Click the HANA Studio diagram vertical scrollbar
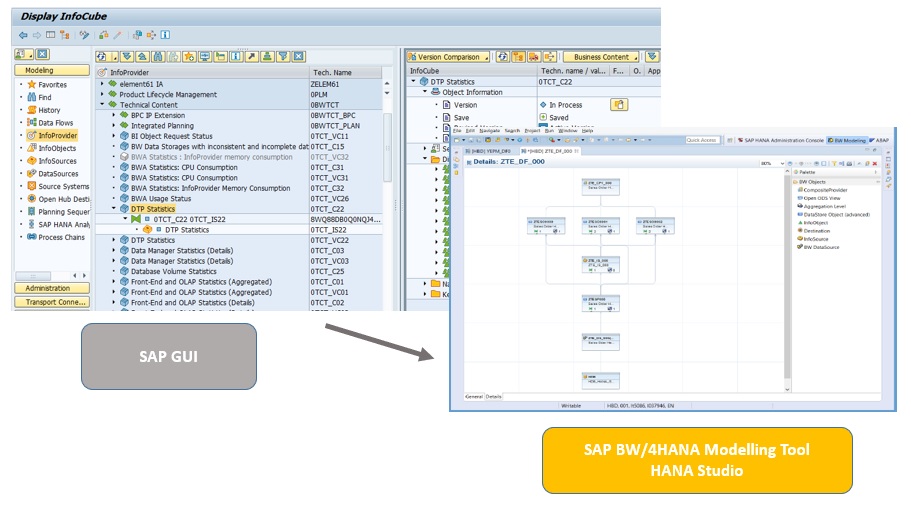 [x=787, y=279]
